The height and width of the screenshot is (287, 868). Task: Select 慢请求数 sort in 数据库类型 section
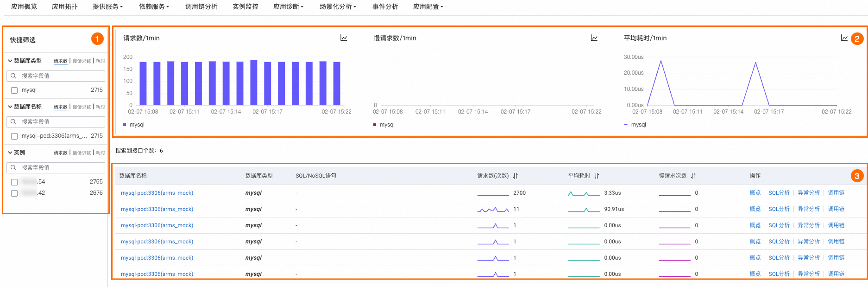coord(82,61)
